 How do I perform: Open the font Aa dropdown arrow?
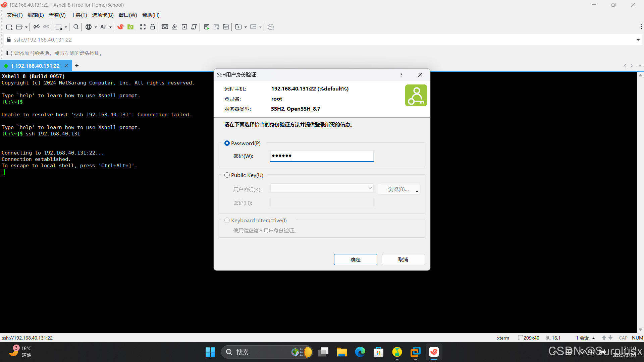click(x=110, y=27)
